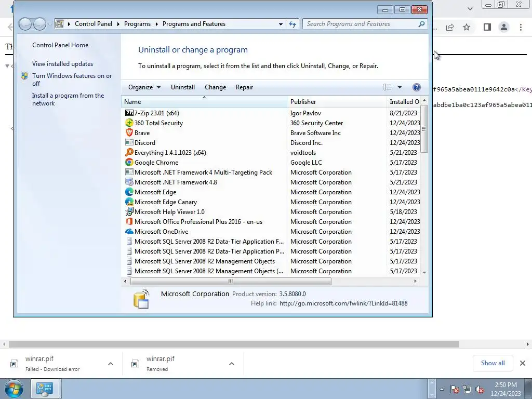The width and height of the screenshot is (532, 399).
Task: Sort list by the Name column
Action: click(x=204, y=101)
